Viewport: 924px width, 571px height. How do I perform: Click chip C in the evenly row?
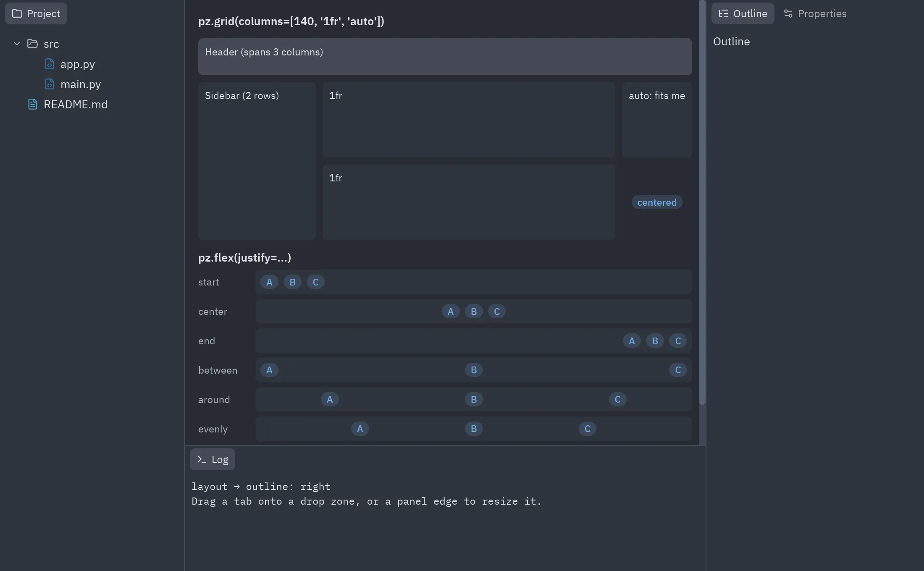(588, 429)
